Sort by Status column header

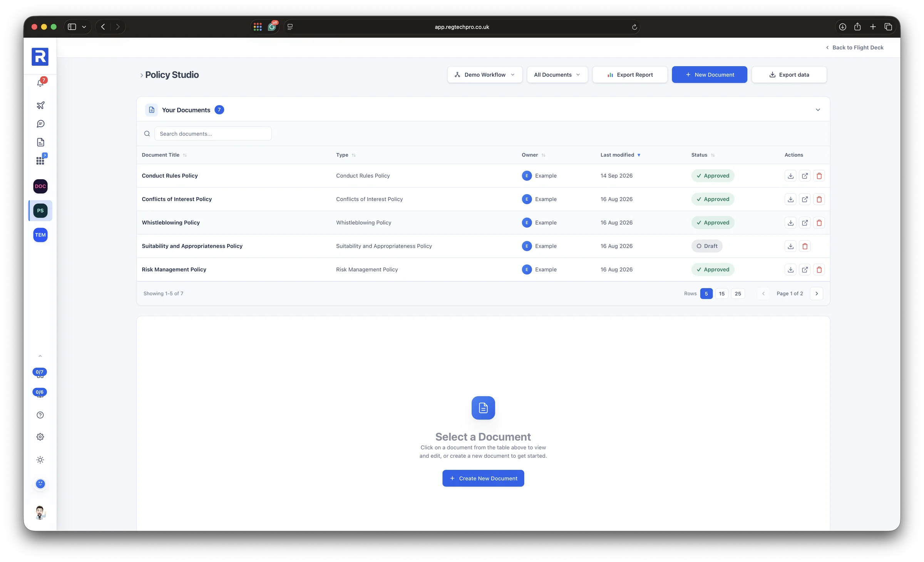703,155
